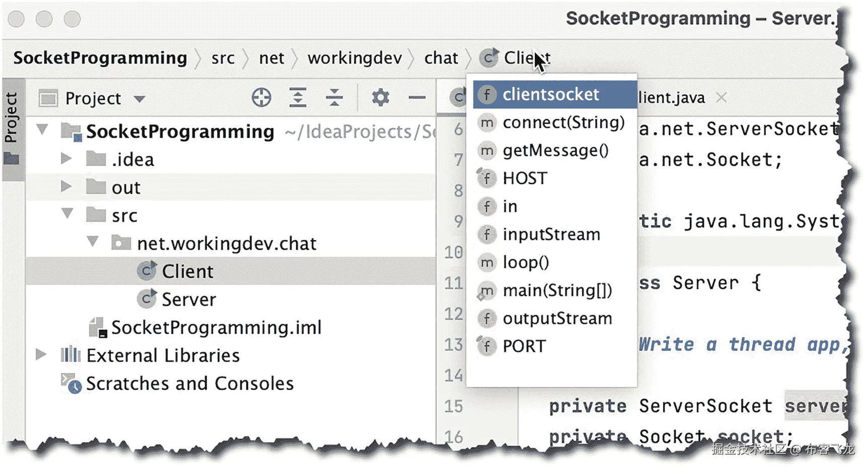Screen dimensions: 868x469
Task: Click workingdev breadcrumb item
Action: click(x=355, y=58)
